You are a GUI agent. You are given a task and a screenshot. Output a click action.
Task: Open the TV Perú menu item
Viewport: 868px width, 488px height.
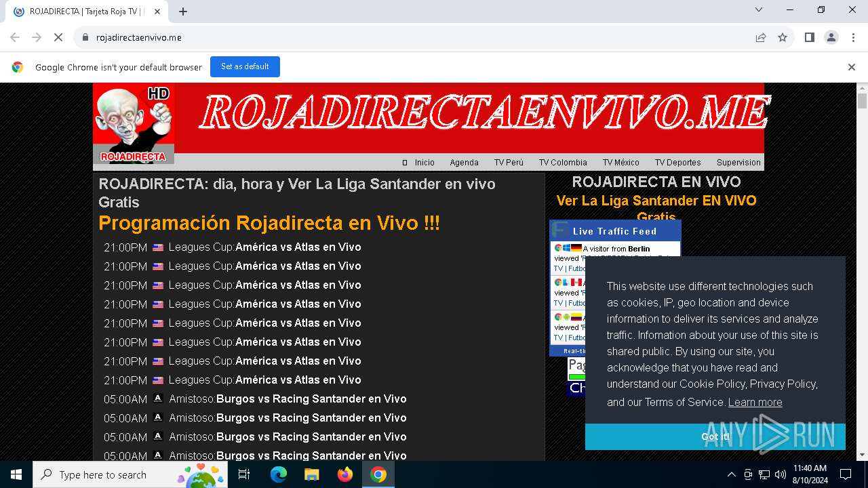pos(509,163)
